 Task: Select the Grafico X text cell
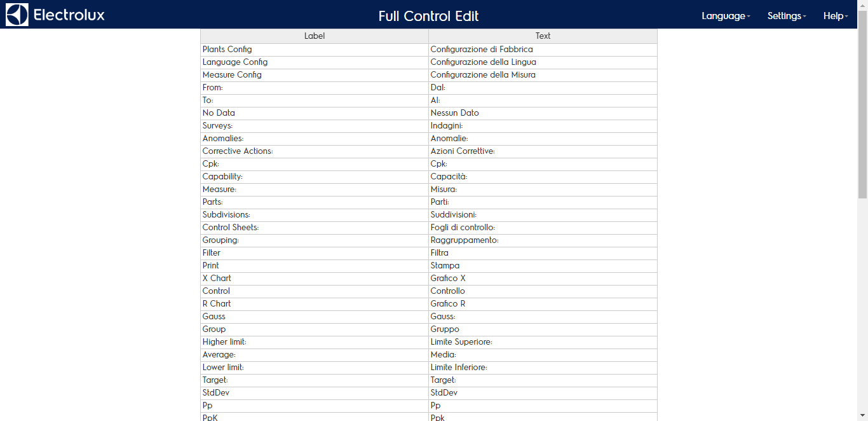tap(543, 279)
